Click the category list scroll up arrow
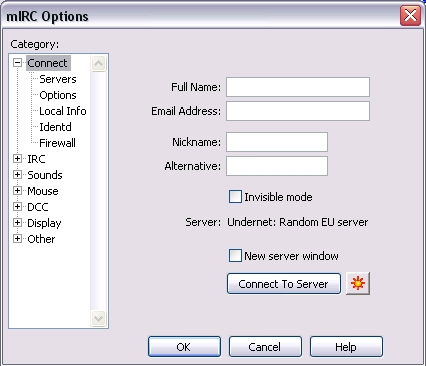Viewport: 426px width, 366px height. coord(98,63)
